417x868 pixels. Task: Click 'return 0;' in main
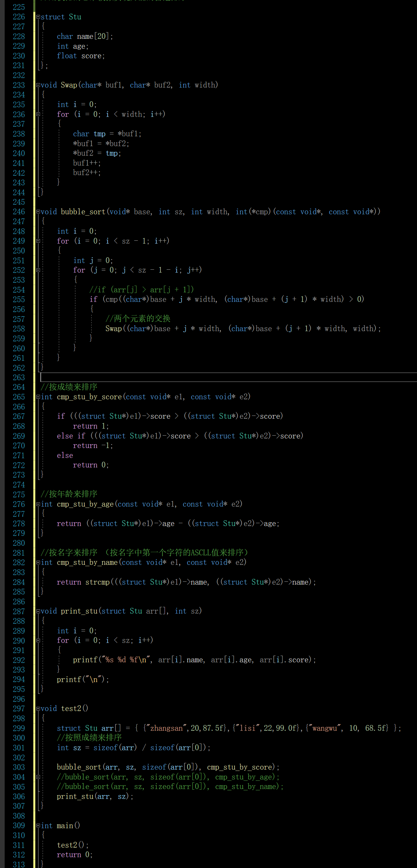pyautogui.click(x=75, y=855)
